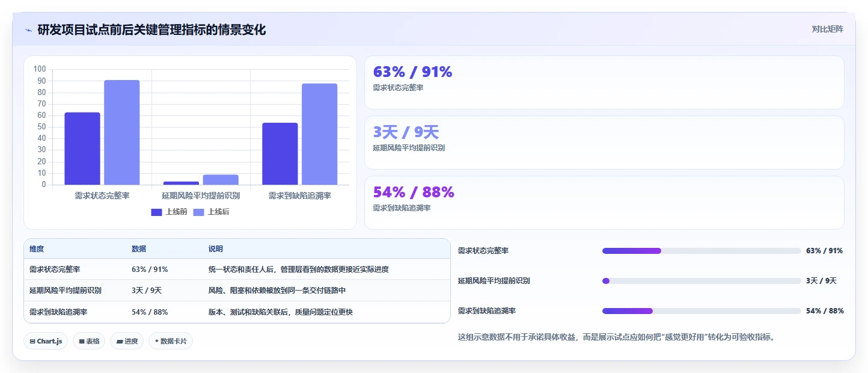Select the 54% / 88% data card value
This screenshot has height=373, width=868.
pyautogui.click(x=414, y=192)
